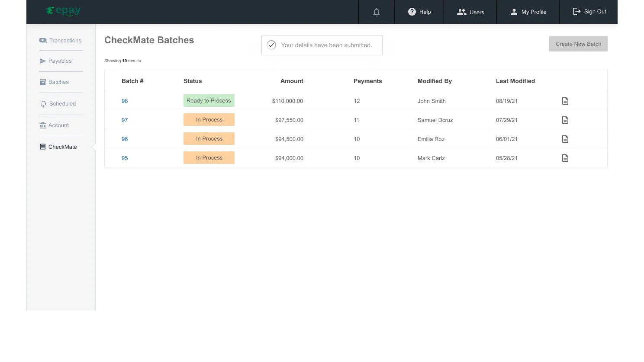Click the epay logo in header
Viewport: 644px width, 362px height.
coord(63,11)
